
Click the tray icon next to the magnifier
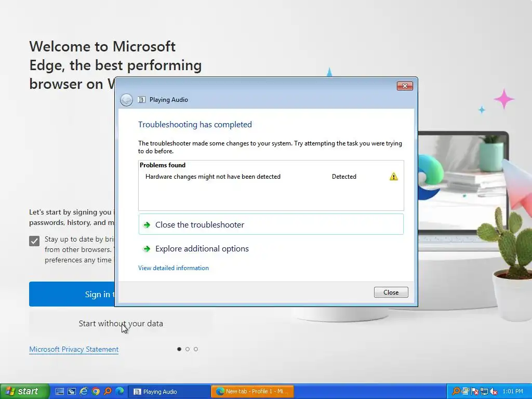[x=465, y=392]
